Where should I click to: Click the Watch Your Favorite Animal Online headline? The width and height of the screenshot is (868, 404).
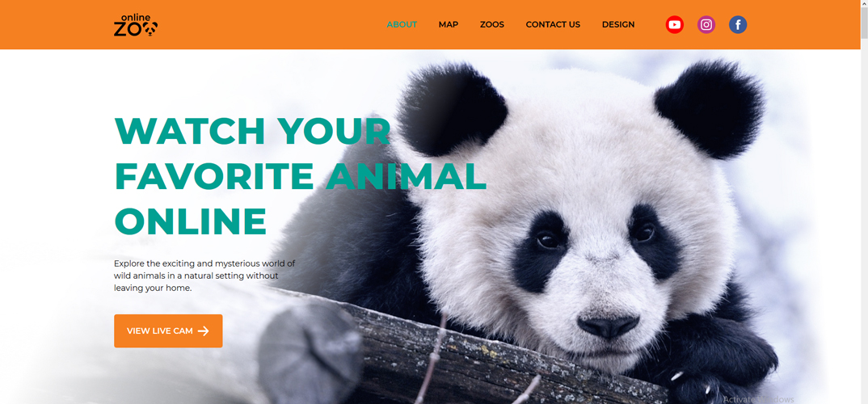pos(300,176)
